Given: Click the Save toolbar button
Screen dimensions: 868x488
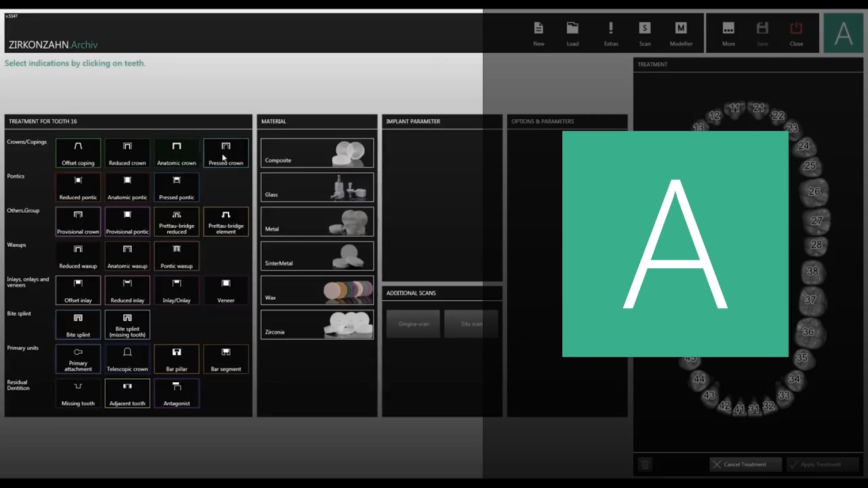Looking at the screenshot, I should tap(762, 34).
